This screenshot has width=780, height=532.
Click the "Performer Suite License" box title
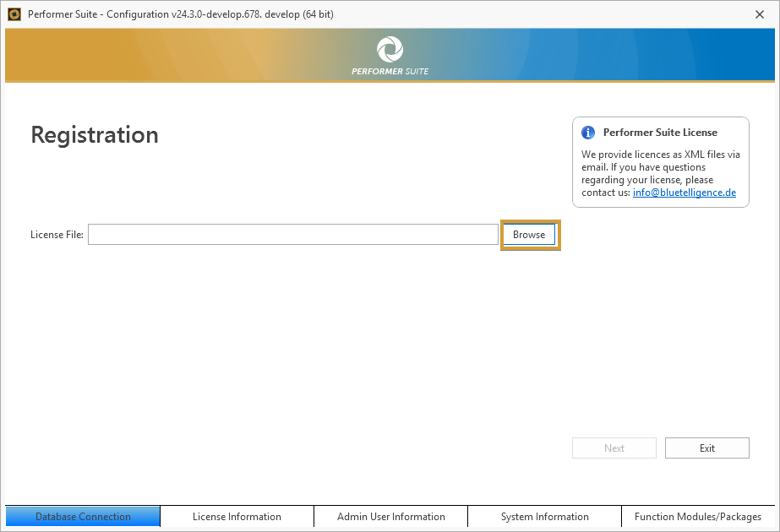pyautogui.click(x=660, y=133)
